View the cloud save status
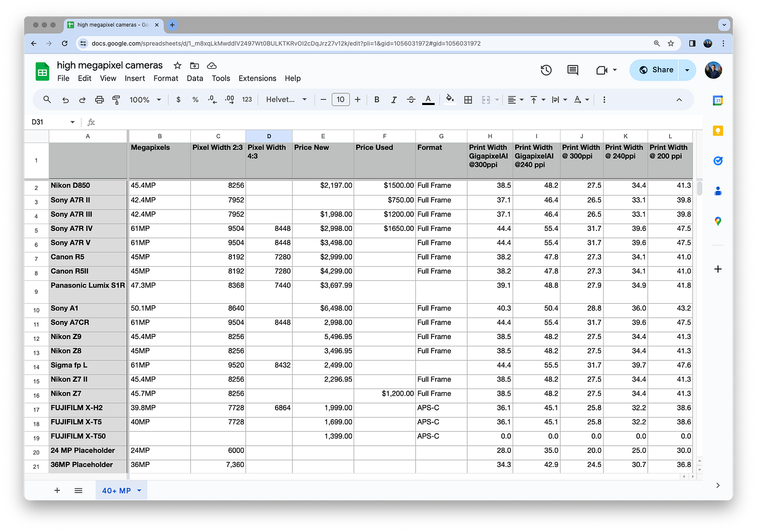 [212, 66]
